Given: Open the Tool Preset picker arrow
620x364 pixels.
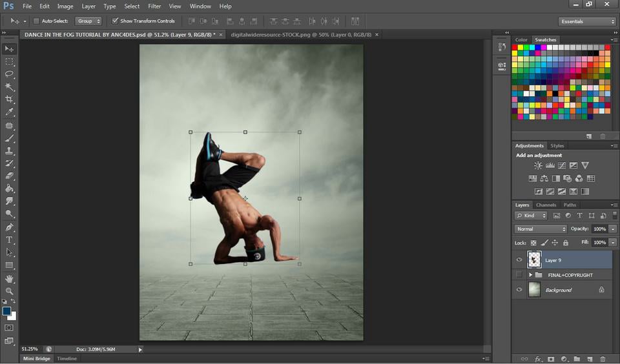Looking at the screenshot, I should pos(25,21).
